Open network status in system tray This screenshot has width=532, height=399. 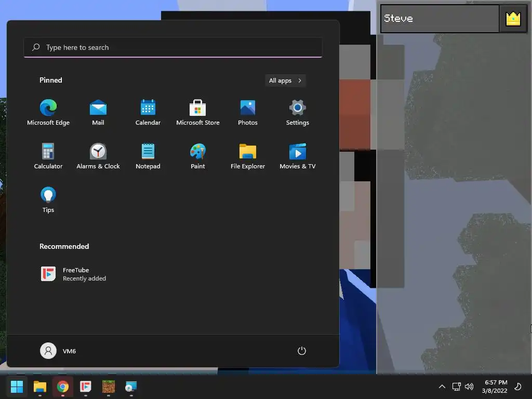(x=456, y=387)
